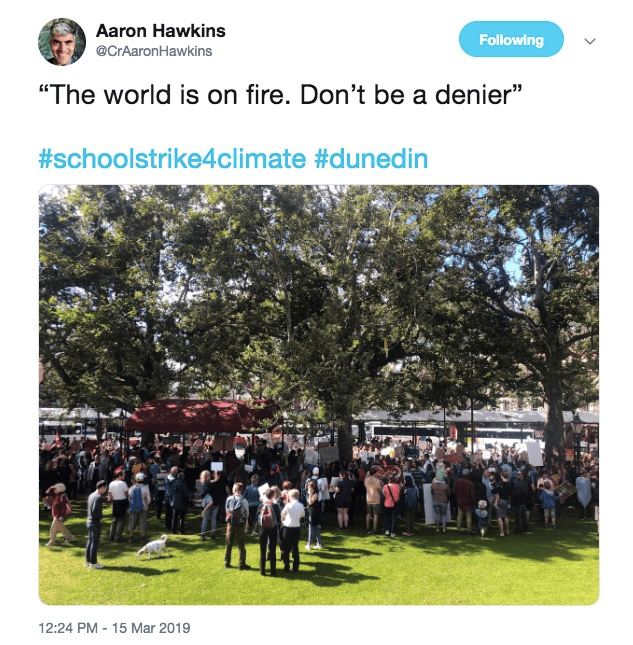Select the quoted tweet text about deniers
This screenshot has width=633, height=645.
280,95
